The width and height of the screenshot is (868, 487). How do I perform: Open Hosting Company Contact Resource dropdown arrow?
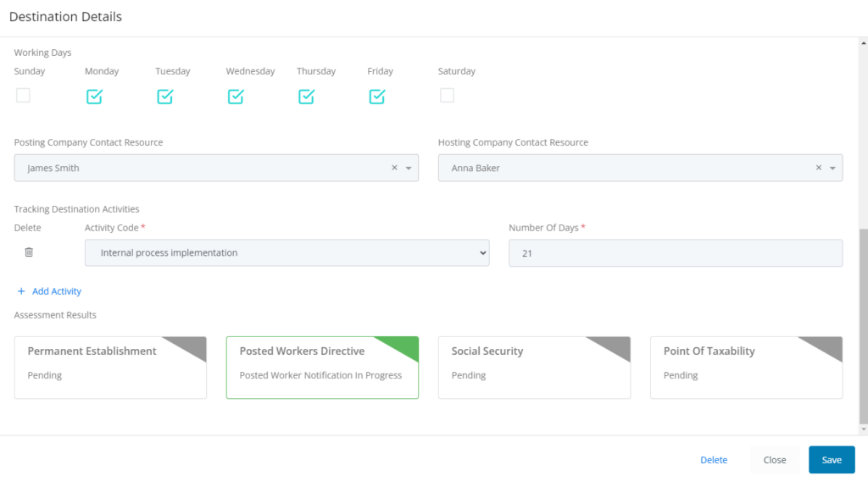(x=832, y=169)
